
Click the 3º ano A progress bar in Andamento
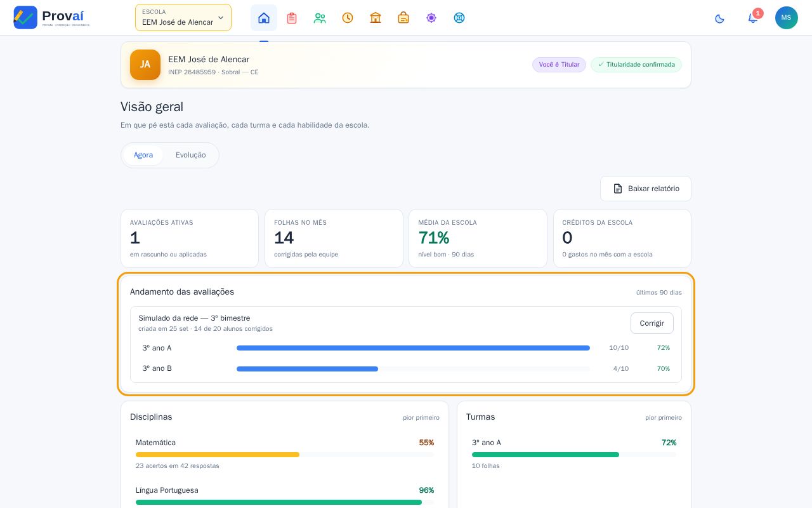click(x=413, y=348)
